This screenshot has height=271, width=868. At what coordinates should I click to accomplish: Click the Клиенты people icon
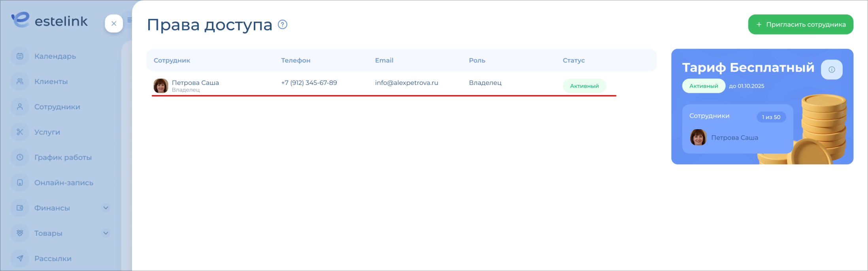[20, 81]
